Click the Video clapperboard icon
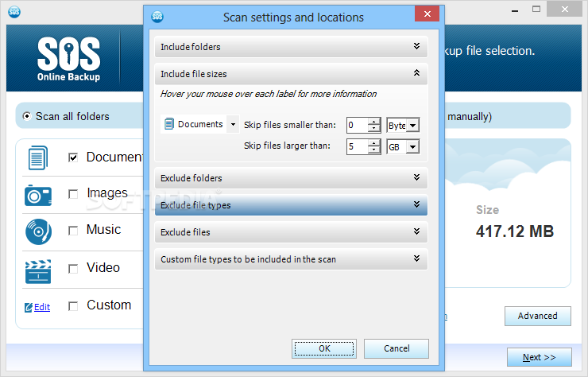Viewport: 588px width, 377px height. [x=38, y=271]
